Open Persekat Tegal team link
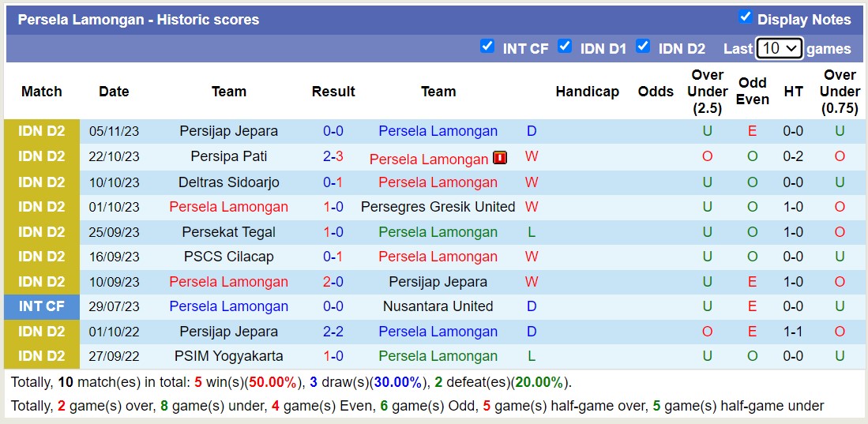This screenshot has height=424, width=868. pyautogui.click(x=228, y=232)
